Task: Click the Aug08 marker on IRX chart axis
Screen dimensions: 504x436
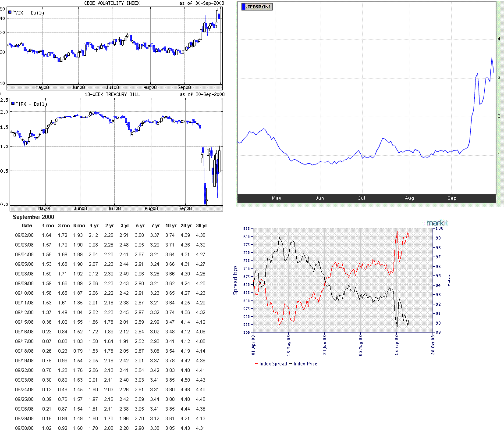Action: [x=151, y=208]
